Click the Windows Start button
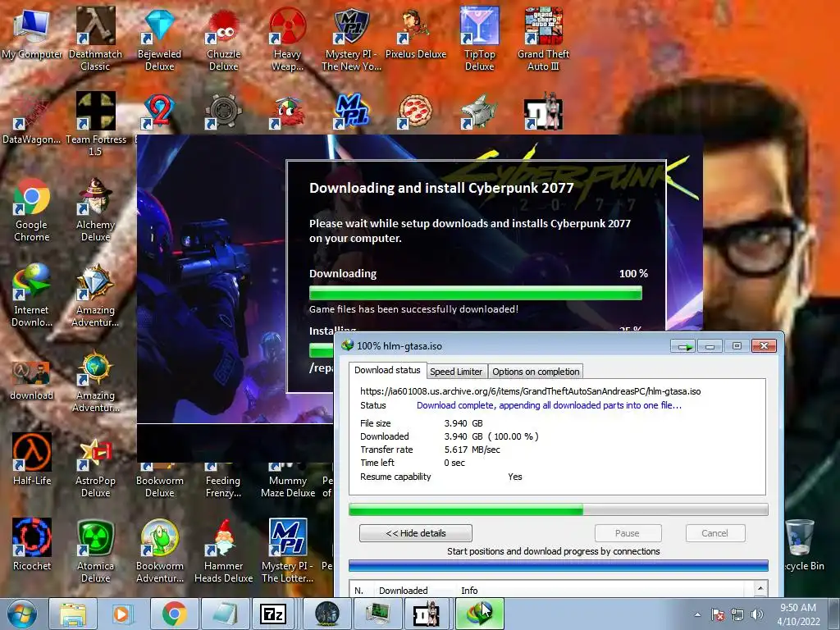 [22, 614]
